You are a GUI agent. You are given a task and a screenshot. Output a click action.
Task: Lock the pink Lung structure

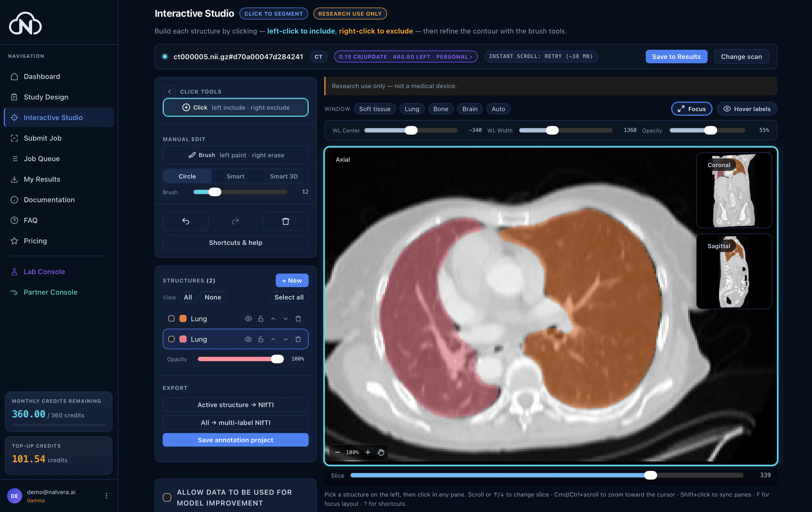[x=261, y=339]
